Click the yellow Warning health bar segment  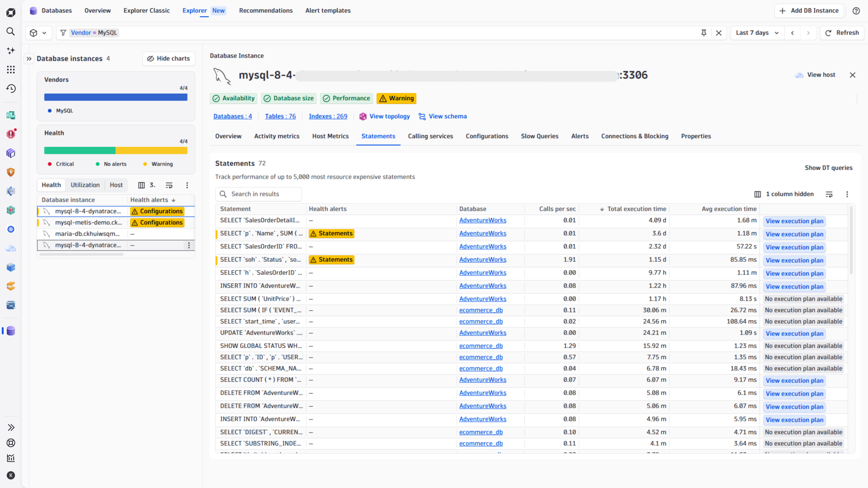[152, 150]
